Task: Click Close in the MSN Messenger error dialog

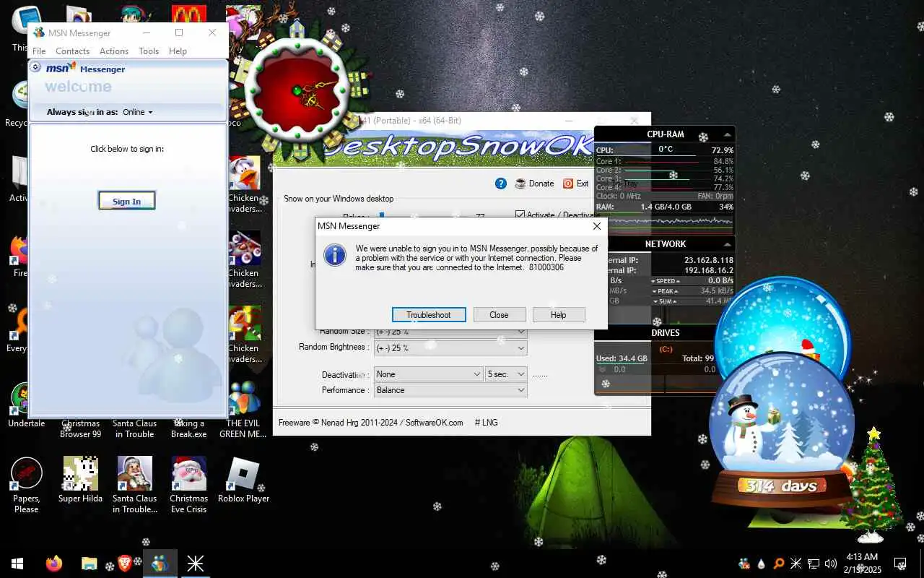Action: pos(499,315)
